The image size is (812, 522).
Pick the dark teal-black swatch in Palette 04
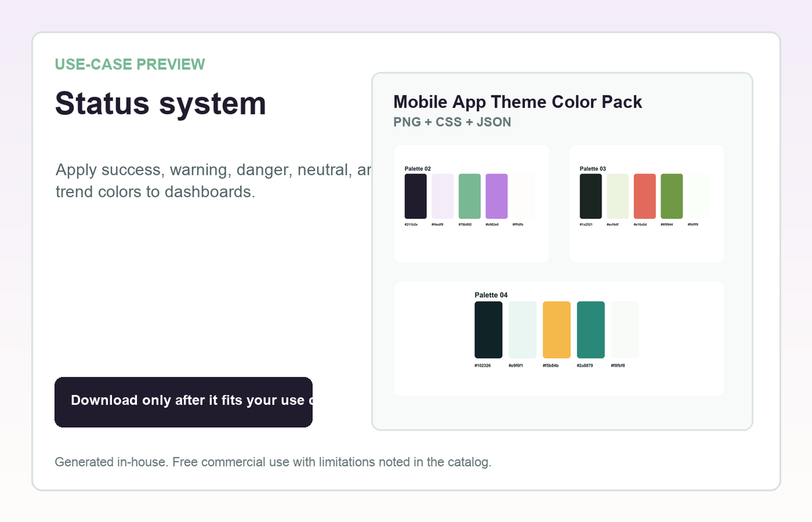[x=488, y=330]
